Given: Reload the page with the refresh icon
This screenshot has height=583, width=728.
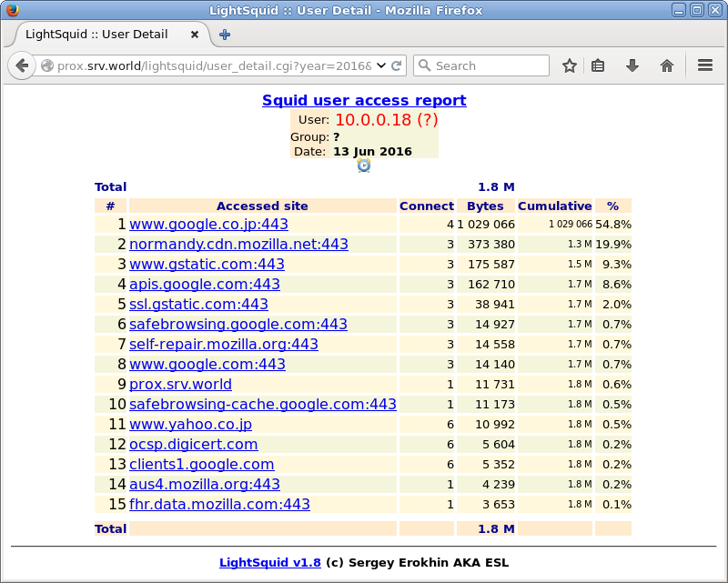Looking at the screenshot, I should [396, 65].
